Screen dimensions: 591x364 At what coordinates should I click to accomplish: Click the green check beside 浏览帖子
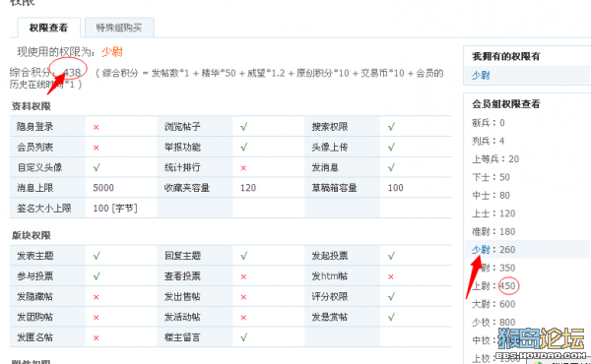coord(244,127)
